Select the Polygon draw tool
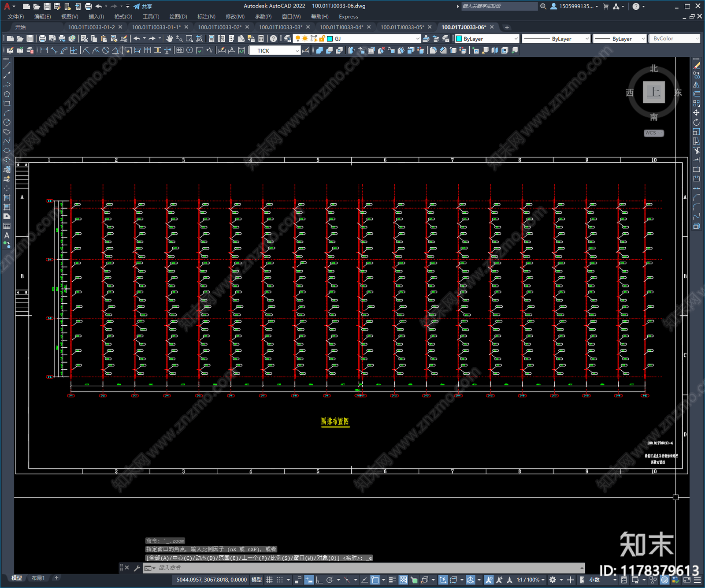Viewport: 705px width, 588px height. (7, 94)
